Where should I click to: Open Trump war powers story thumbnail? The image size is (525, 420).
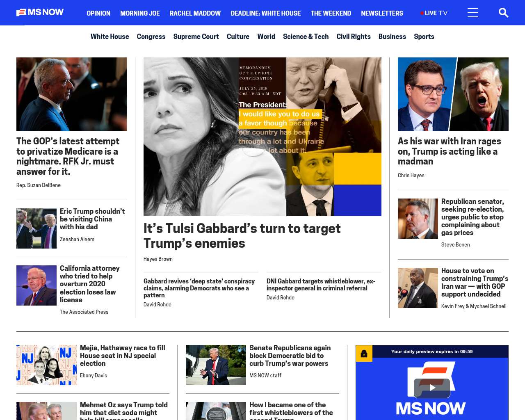216,365
